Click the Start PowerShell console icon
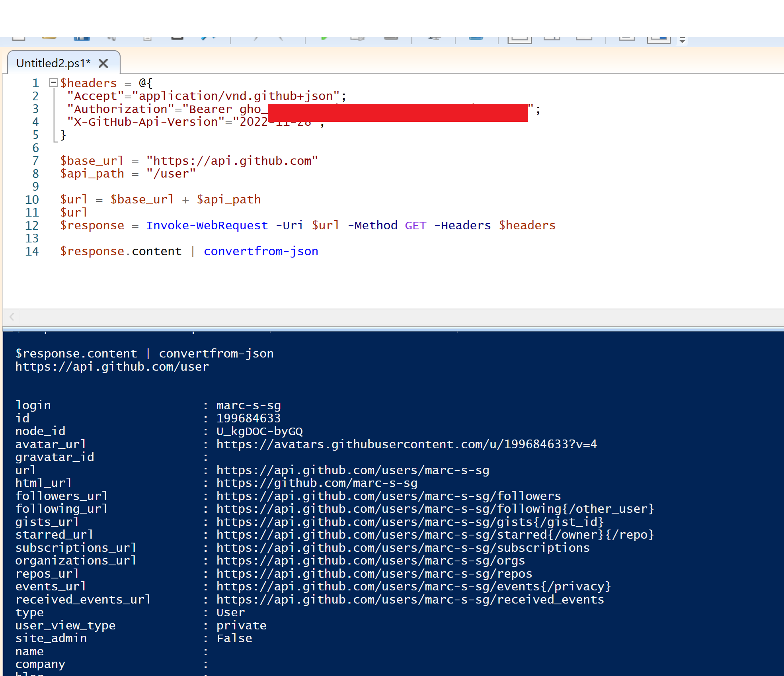Screen dimensions: 784x676 (x=476, y=38)
